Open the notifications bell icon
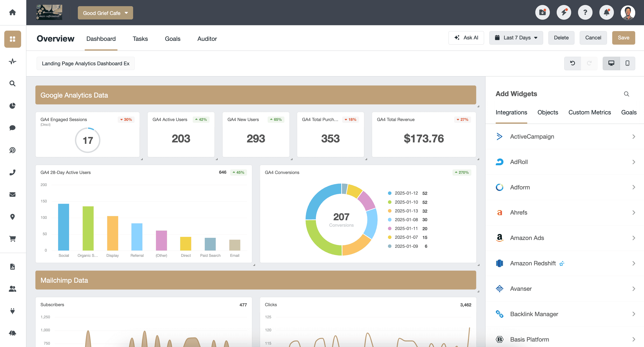Screen dimensions: 644x347 606,12
